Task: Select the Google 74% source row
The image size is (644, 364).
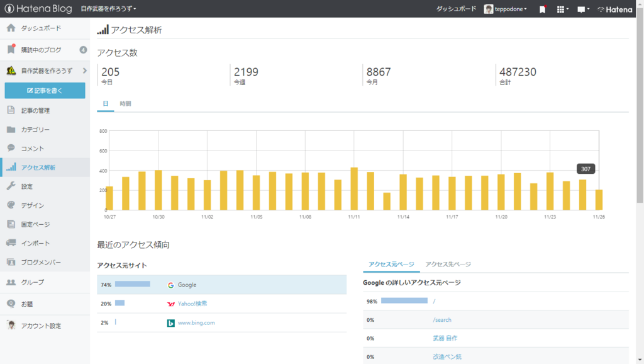Action: 222,285
